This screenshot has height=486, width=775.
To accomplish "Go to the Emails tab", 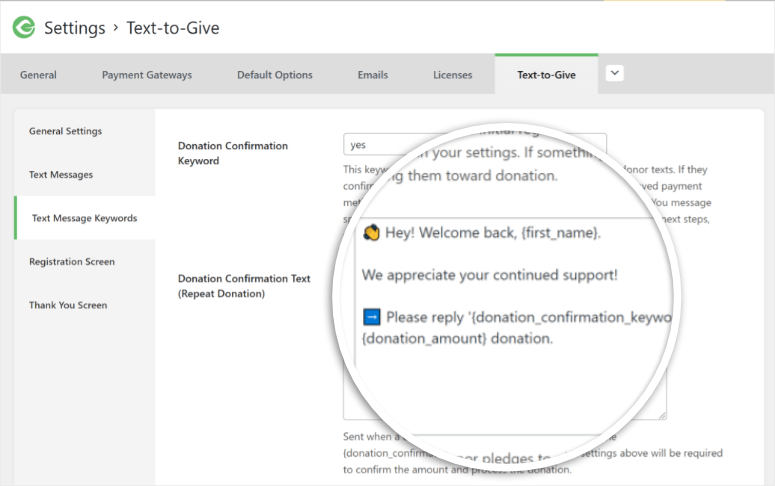I will pos(373,75).
